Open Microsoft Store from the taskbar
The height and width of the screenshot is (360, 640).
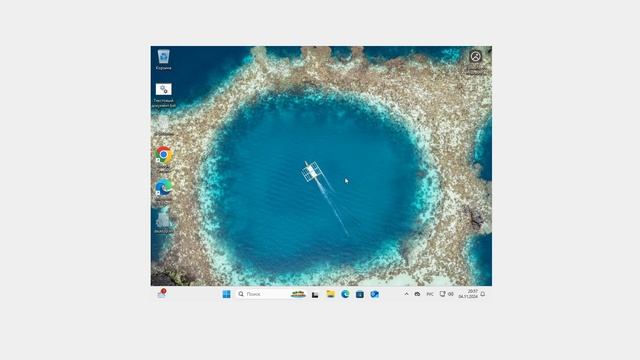[x=360, y=295]
